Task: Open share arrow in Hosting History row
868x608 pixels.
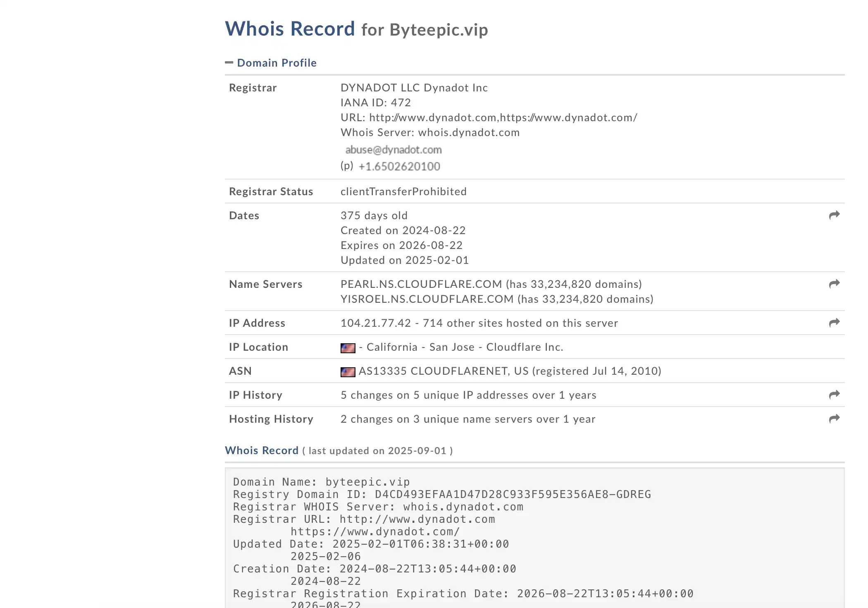Action: (834, 419)
